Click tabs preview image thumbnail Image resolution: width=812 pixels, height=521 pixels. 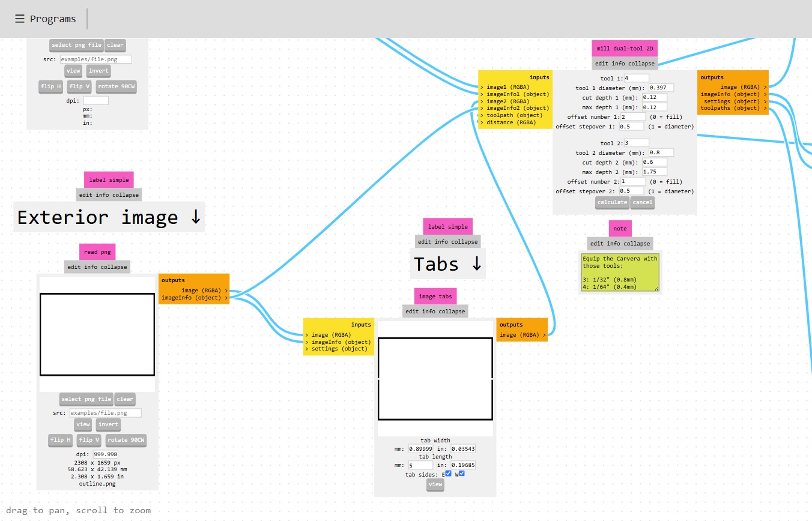pyautogui.click(x=435, y=379)
